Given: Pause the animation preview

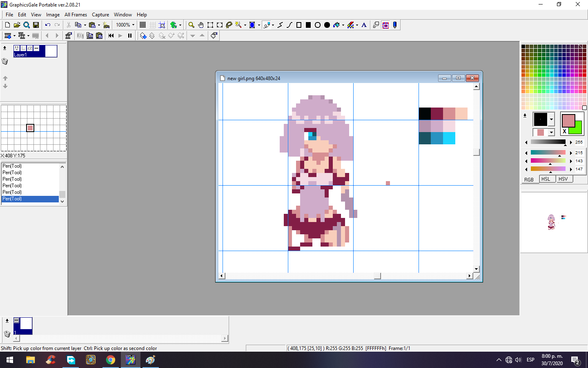Looking at the screenshot, I should point(130,36).
